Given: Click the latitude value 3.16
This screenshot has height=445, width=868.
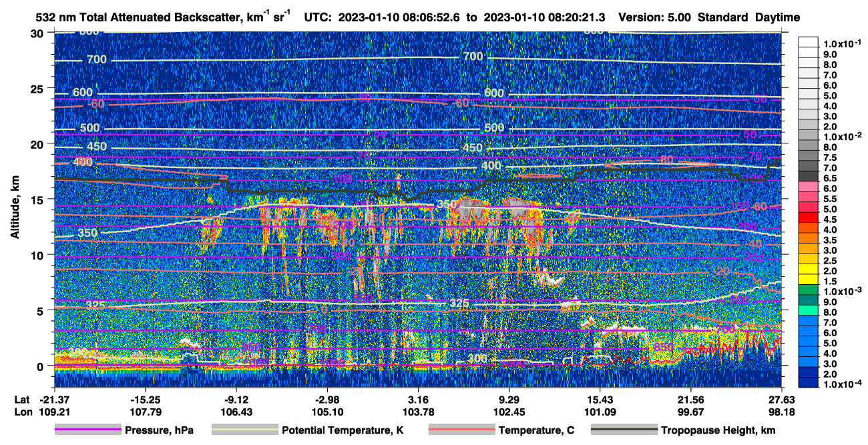Looking at the screenshot, I should click(418, 399).
